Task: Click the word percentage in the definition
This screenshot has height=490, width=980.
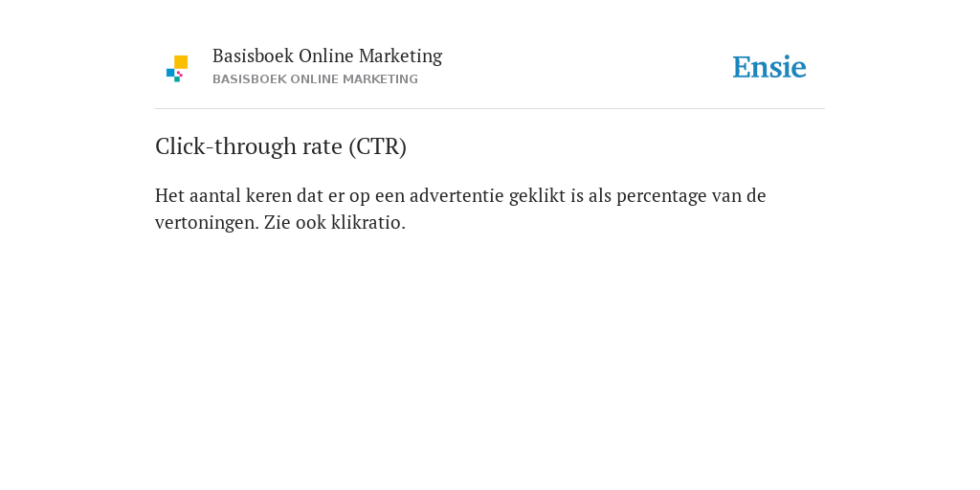Action: pos(661,197)
